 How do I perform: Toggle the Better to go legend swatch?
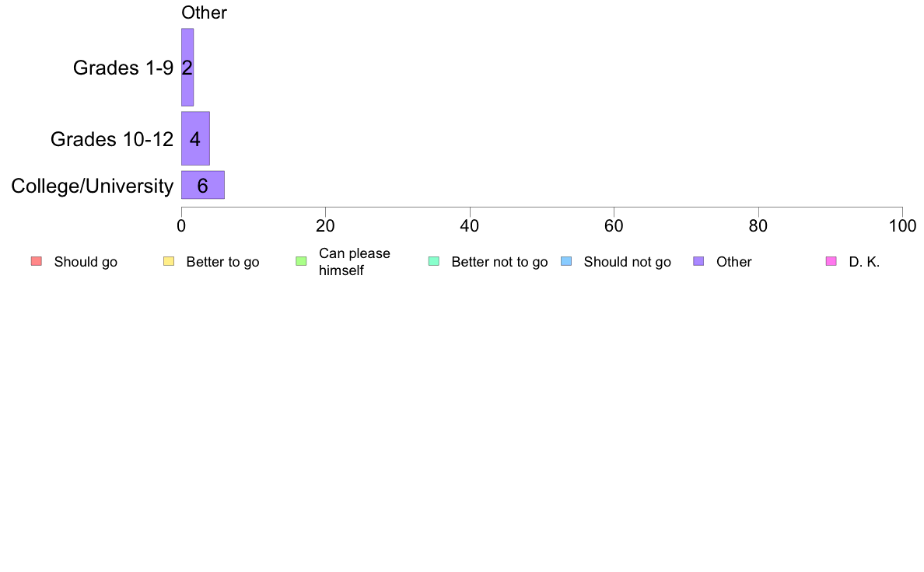169,262
